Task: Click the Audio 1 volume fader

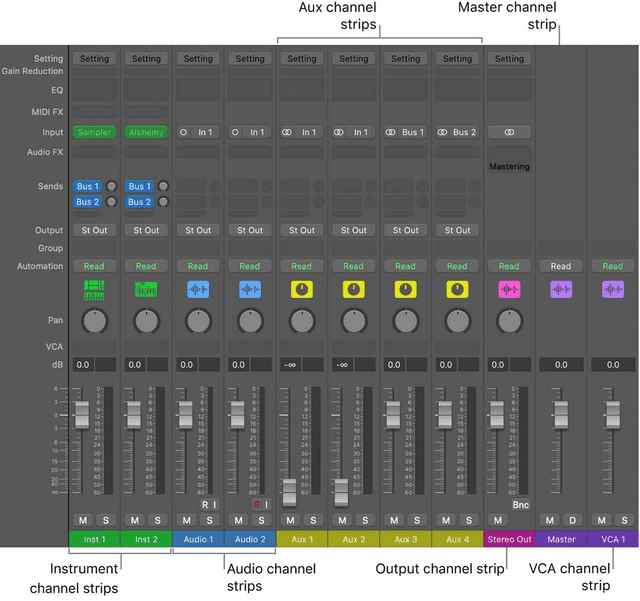Action: point(186,415)
